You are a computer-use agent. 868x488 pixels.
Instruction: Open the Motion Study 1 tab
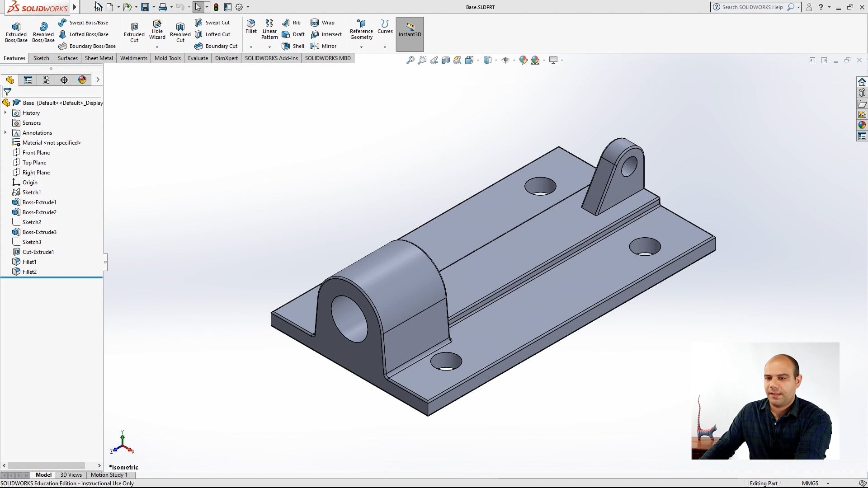[x=109, y=475]
